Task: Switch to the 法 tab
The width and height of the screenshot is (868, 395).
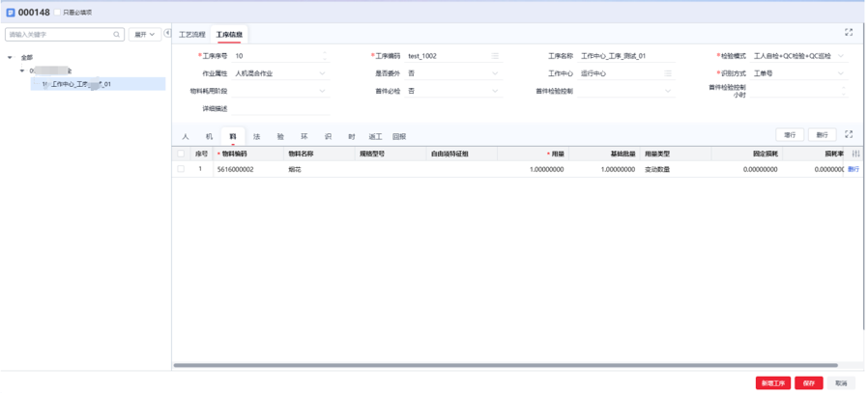Action: click(x=256, y=136)
